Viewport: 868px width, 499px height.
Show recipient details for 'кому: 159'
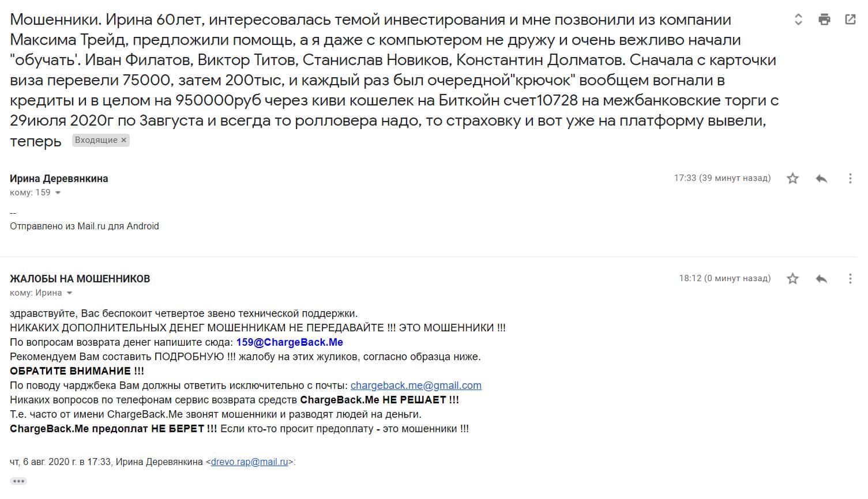(x=58, y=193)
